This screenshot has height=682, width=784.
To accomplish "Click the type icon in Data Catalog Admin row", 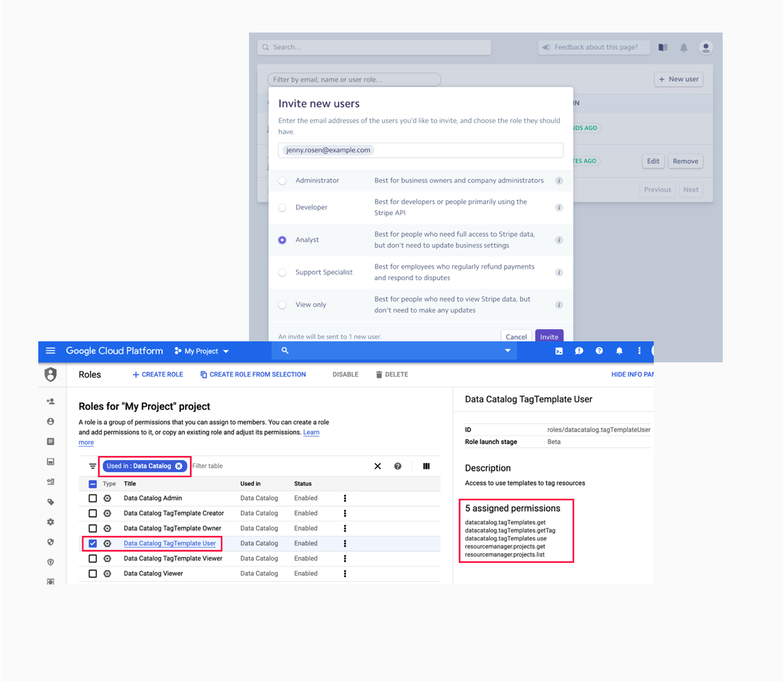I will (107, 498).
